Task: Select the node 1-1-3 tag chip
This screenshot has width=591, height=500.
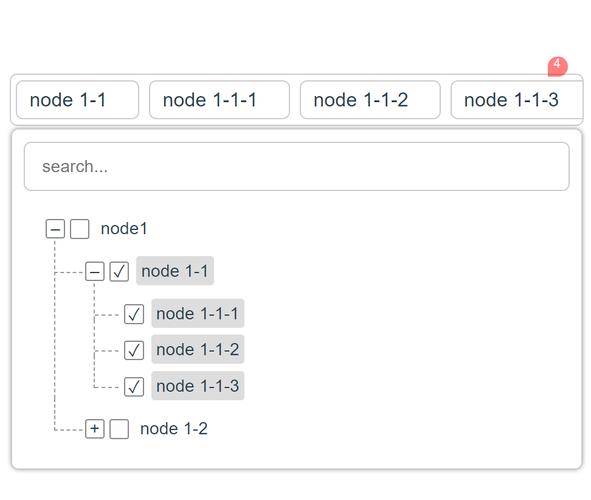Action: tap(517, 100)
